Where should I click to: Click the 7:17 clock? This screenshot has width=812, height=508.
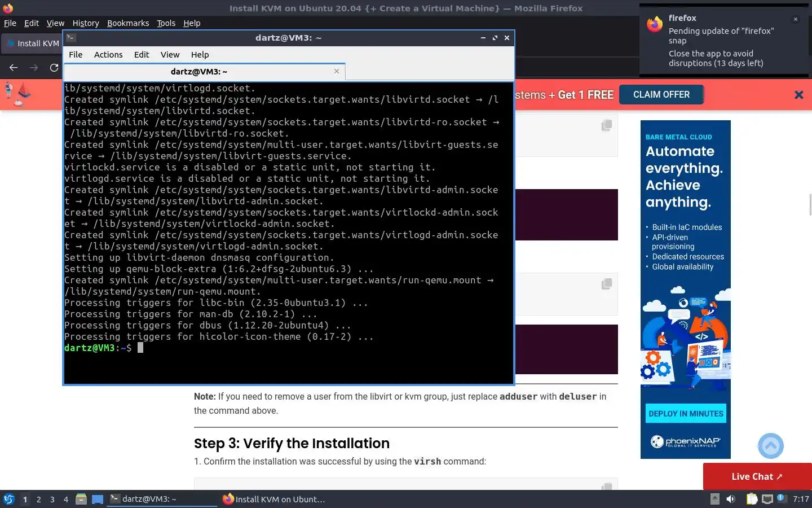(800, 499)
